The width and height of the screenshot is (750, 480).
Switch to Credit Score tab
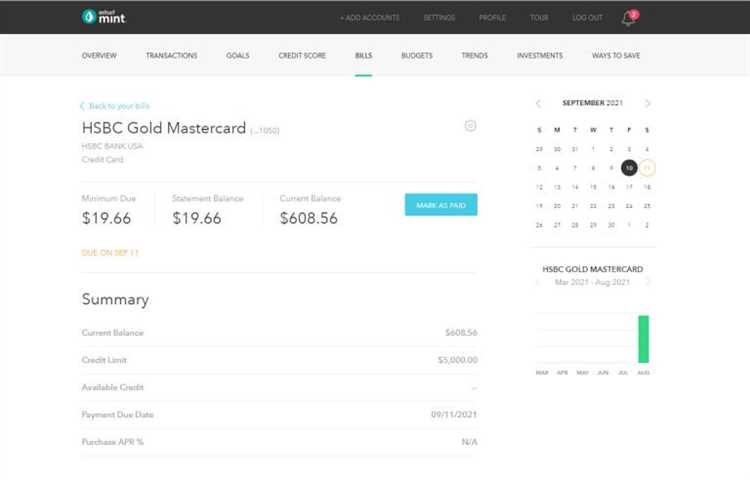tap(302, 55)
